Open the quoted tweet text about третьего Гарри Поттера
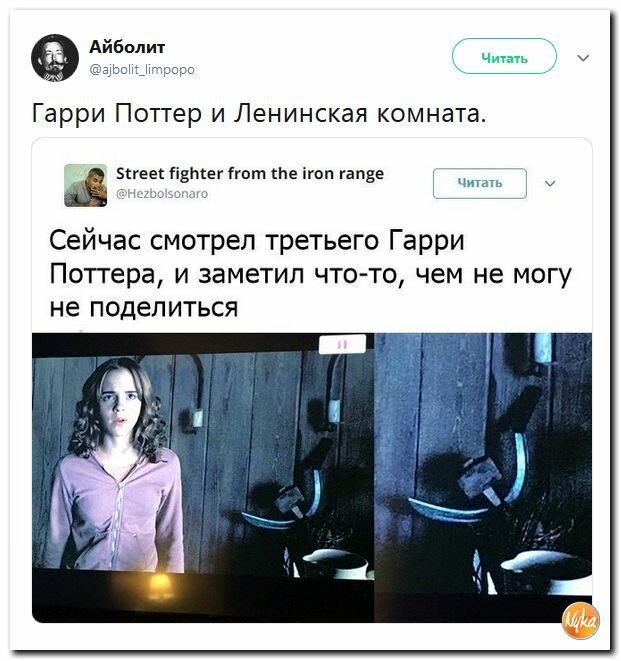 (310, 273)
